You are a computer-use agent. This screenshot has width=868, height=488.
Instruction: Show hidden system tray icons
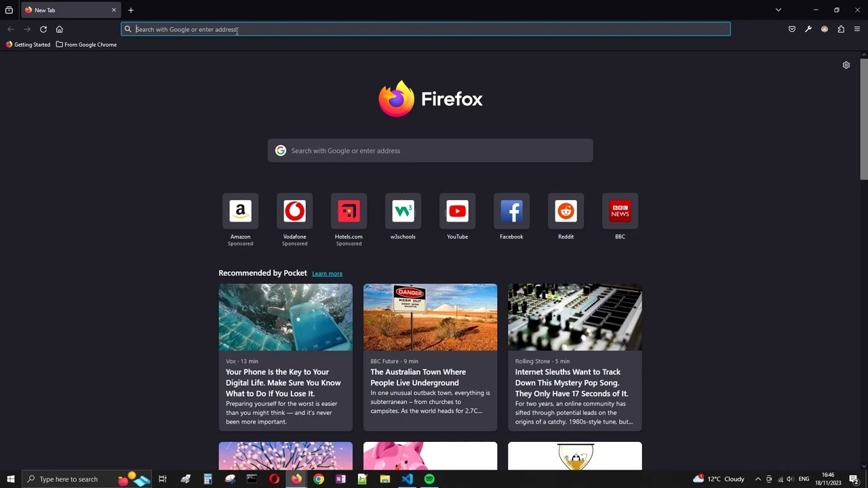(758, 479)
